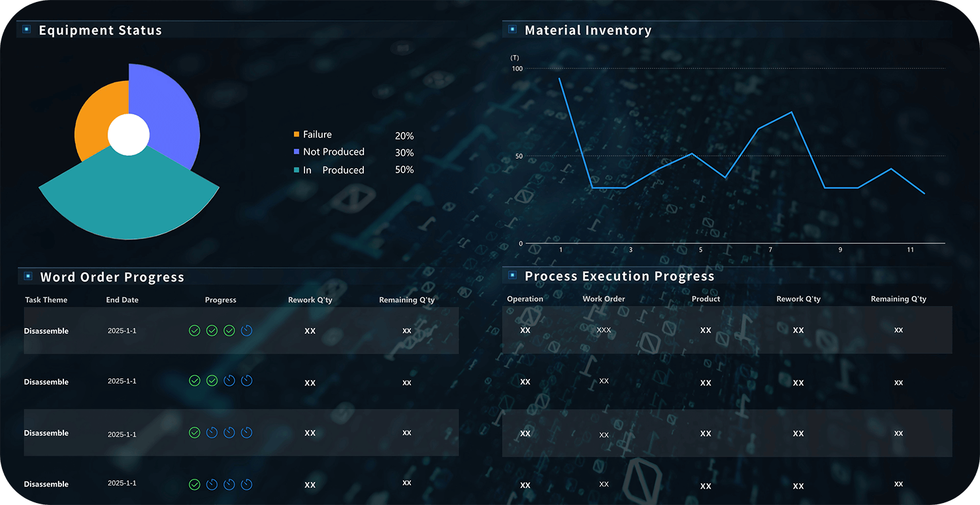Select the last clock icon in the second work order row
This screenshot has height=505, width=980.
[246, 380]
